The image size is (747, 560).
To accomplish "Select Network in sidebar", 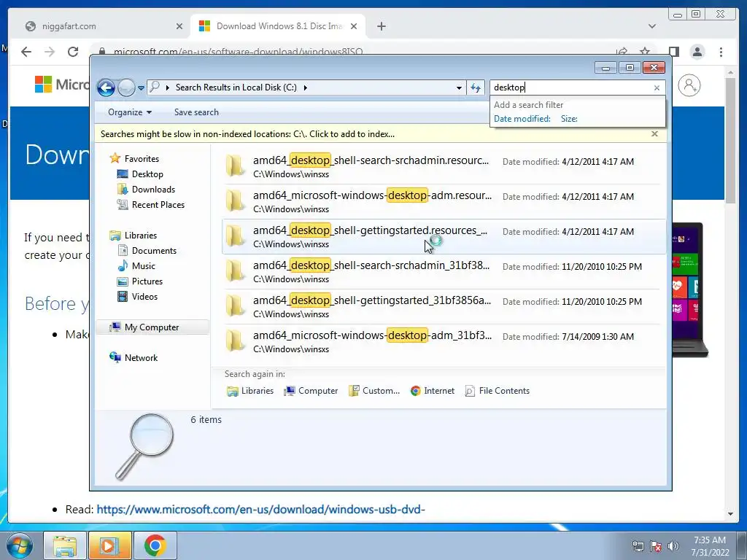I will (x=141, y=358).
